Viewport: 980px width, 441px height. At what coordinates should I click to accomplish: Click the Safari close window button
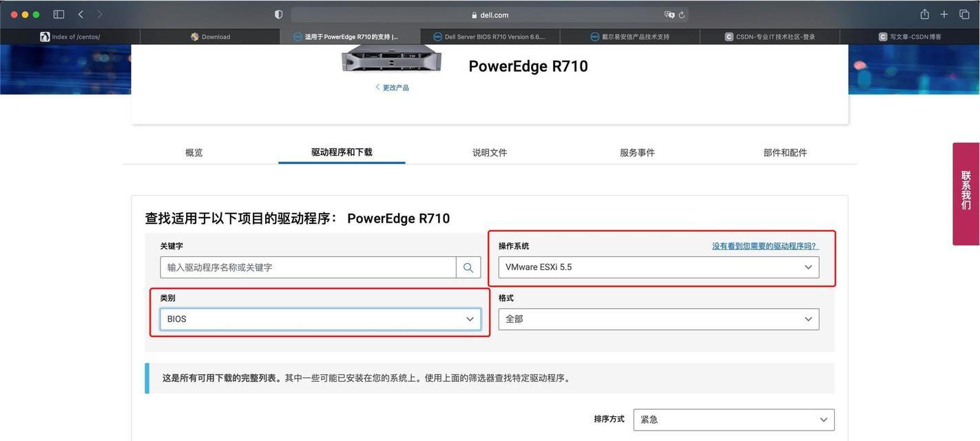[x=14, y=14]
